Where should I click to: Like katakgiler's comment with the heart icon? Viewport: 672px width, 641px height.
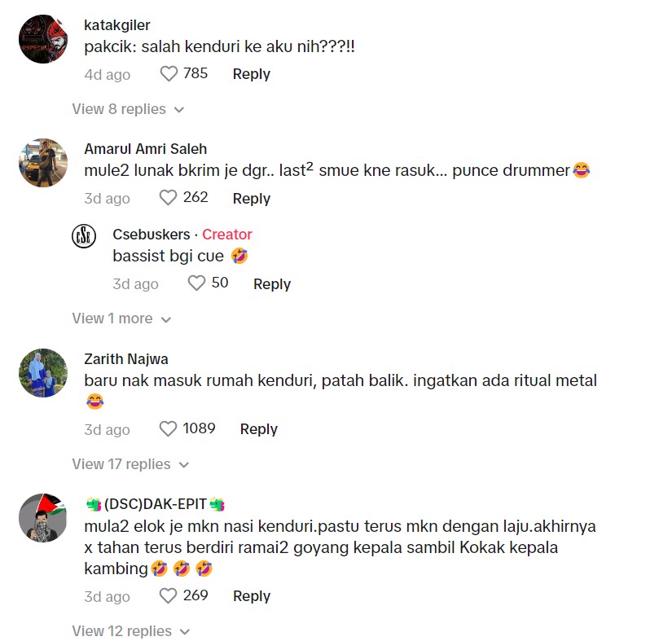coord(169,73)
